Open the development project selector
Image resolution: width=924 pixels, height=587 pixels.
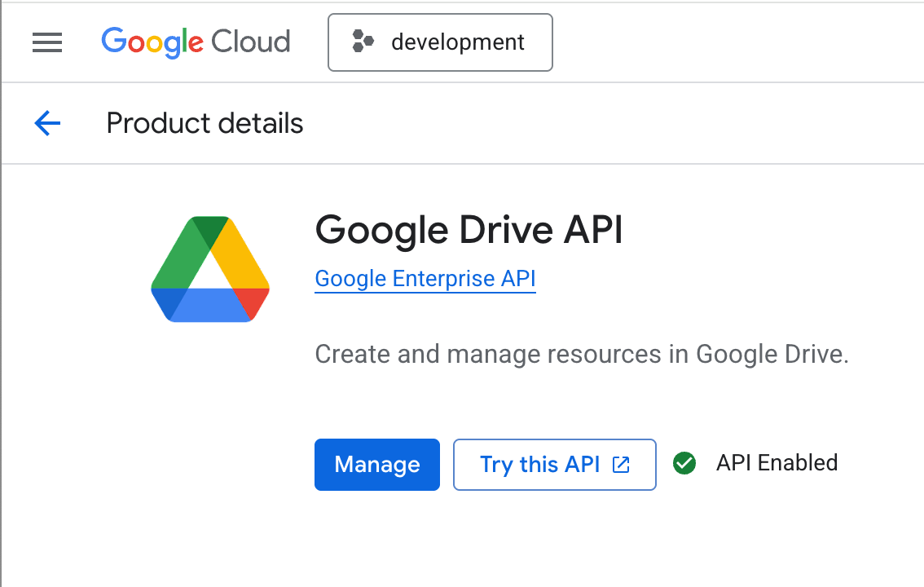pos(440,42)
